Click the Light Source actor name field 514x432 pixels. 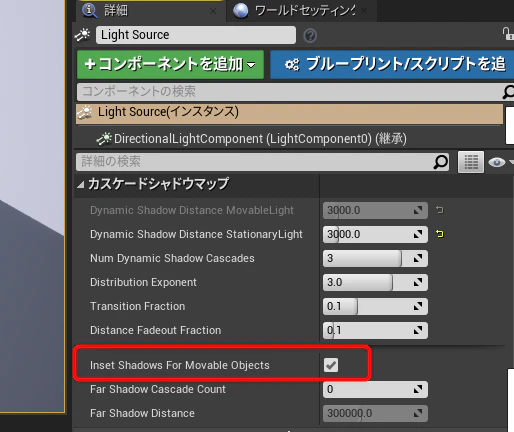pyautogui.click(x=196, y=35)
